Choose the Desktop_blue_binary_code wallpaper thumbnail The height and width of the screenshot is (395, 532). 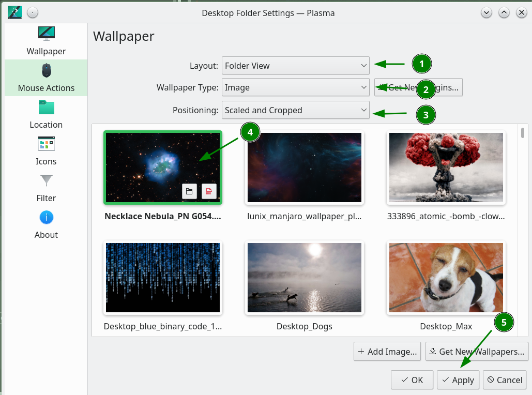163,278
